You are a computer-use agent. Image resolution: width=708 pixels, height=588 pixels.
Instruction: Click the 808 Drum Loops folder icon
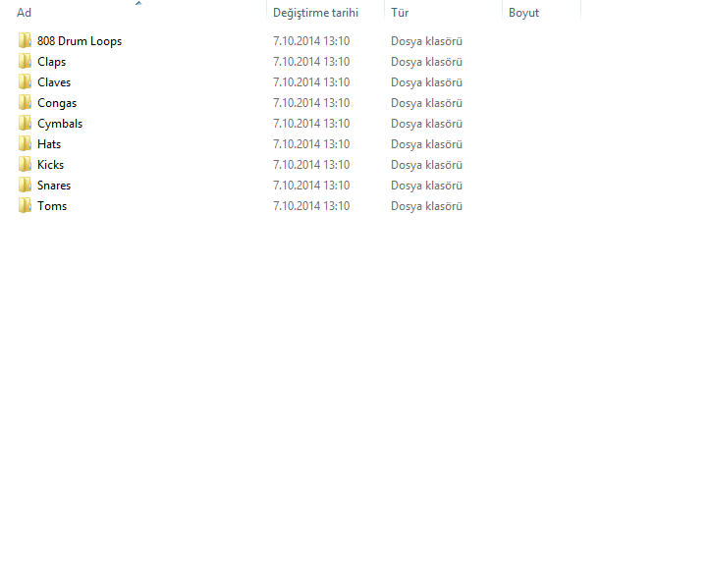pos(25,41)
